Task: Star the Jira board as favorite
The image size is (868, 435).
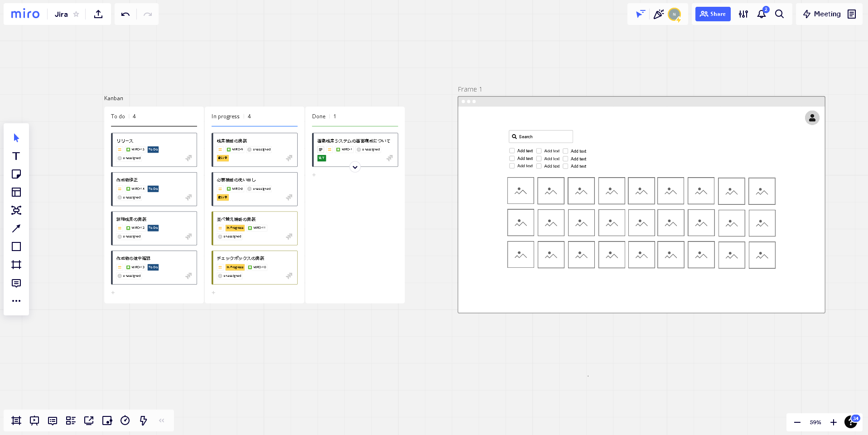Action: pyautogui.click(x=76, y=14)
